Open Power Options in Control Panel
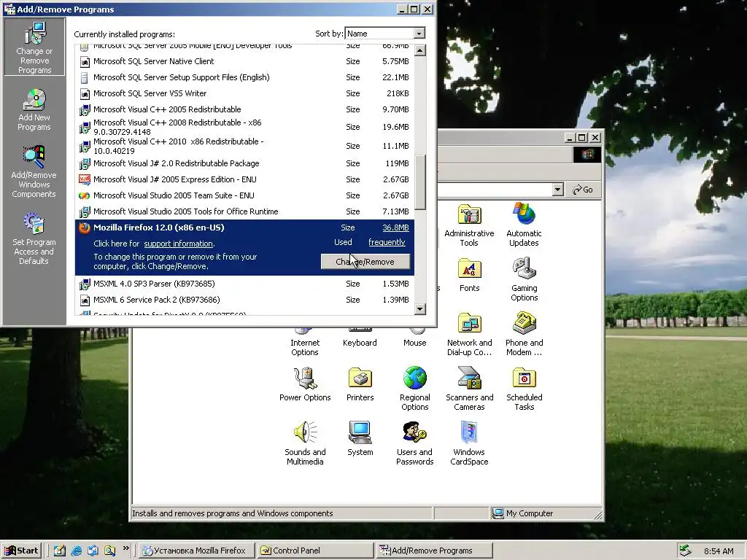The width and height of the screenshot is (747, 560). coord(305,385)
